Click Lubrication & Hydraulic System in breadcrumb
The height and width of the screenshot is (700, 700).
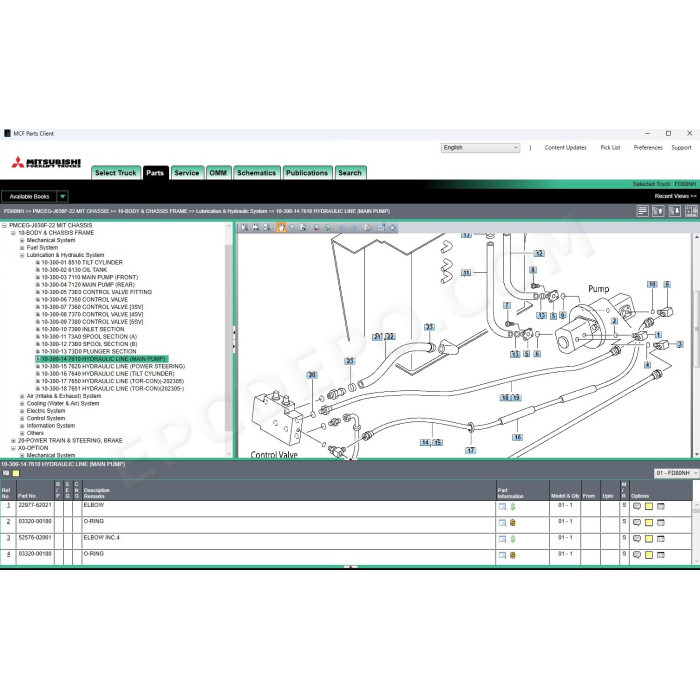[232, 211]
